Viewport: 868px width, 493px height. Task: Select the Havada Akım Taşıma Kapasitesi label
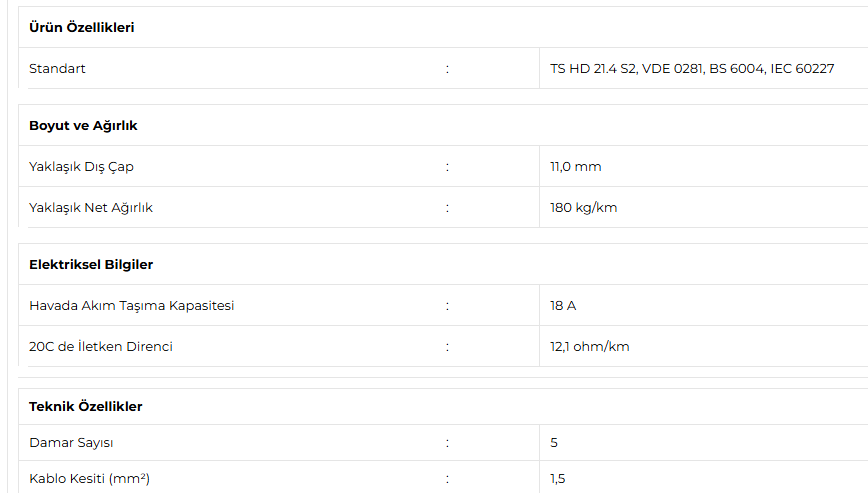132,305
